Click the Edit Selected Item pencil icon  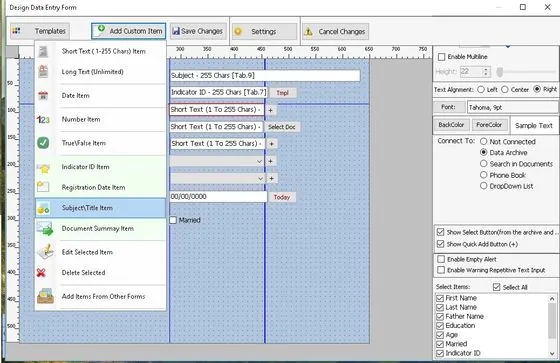point(46,252)
